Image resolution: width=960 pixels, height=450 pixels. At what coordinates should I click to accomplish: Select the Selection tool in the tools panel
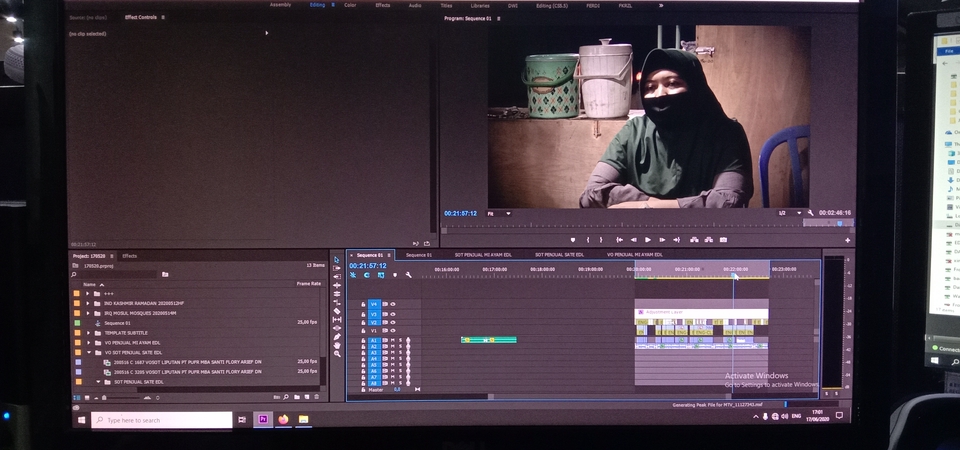[x=337, y=260]
